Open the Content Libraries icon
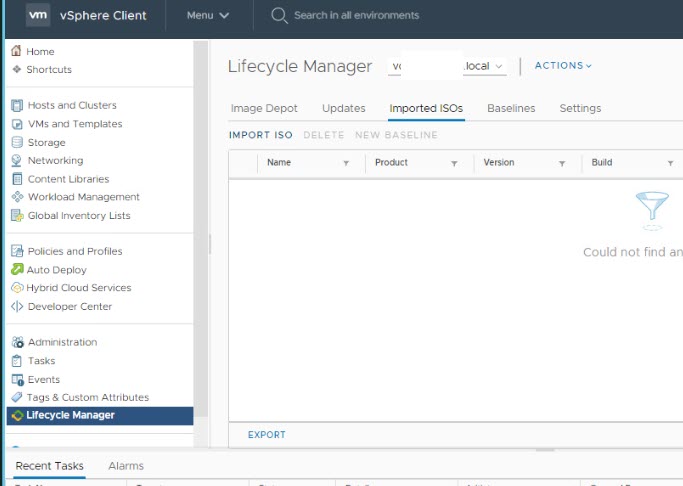 [17, 179]
